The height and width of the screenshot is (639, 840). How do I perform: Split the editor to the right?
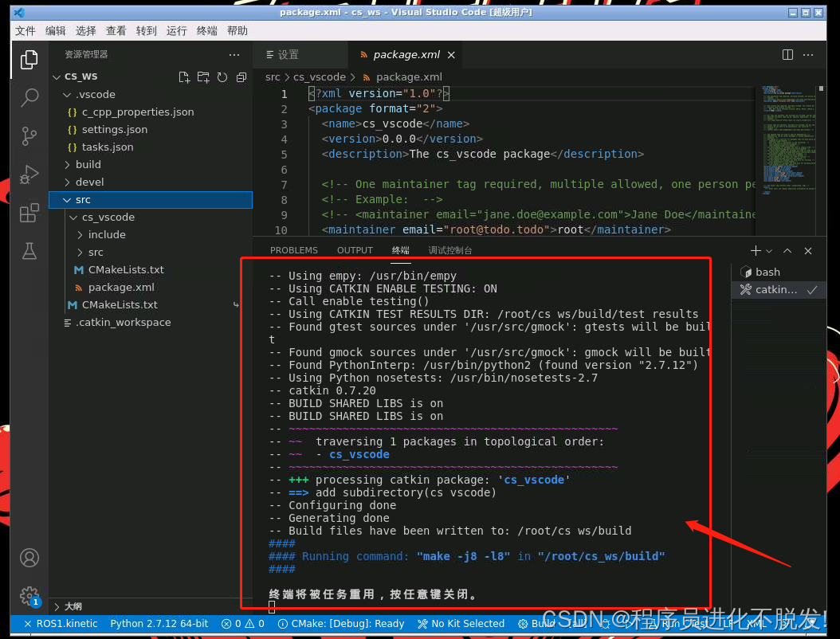pyautogui.click(x=787, y=55)
